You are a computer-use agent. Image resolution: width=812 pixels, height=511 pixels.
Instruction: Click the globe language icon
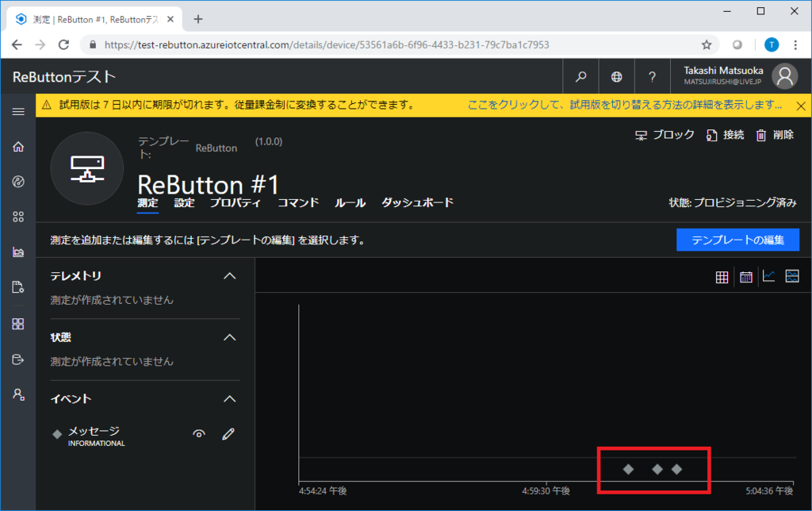616,76
